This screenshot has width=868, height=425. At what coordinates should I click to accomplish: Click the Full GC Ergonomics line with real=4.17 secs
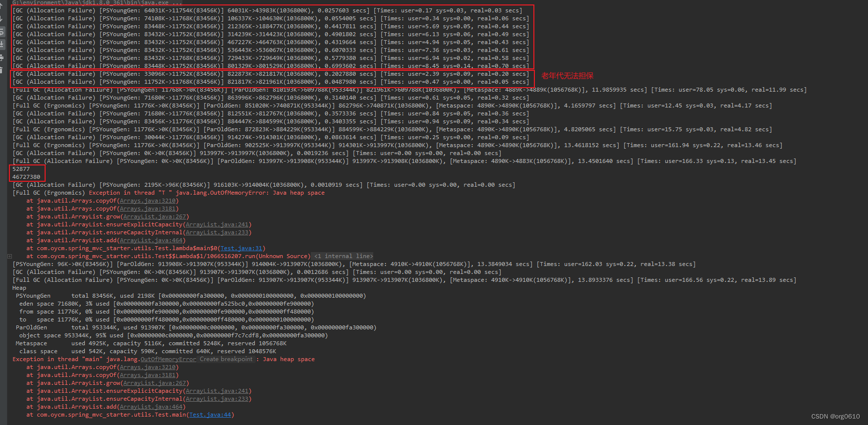(x=392, y=106)
